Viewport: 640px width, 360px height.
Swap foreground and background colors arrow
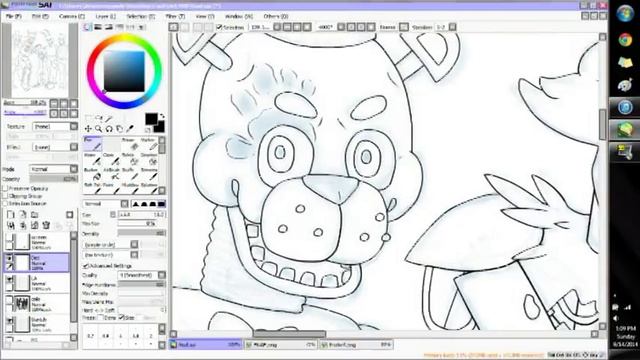tap(162, 116)
